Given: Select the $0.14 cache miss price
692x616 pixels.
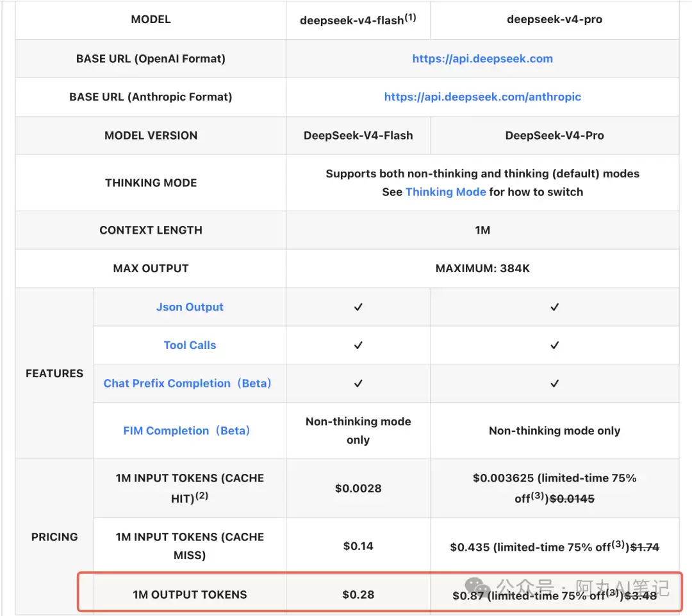Looking at the screenshot, I should 358,546.
